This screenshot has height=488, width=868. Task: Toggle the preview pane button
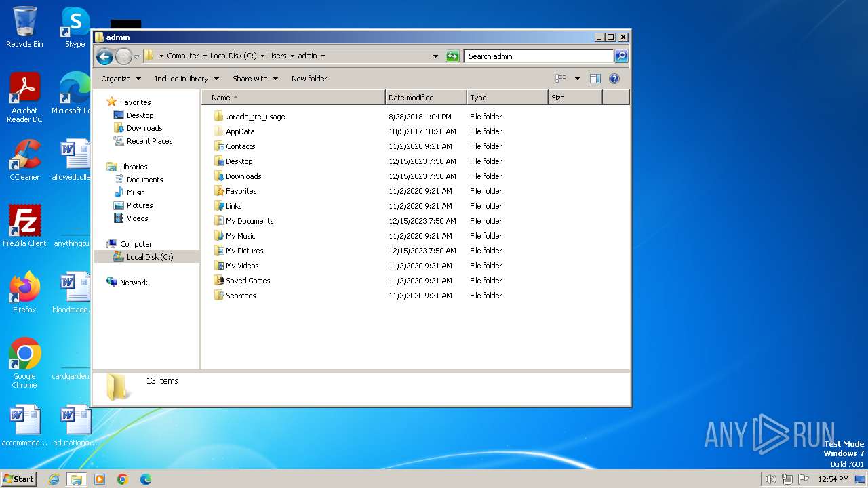click(595, 79)
